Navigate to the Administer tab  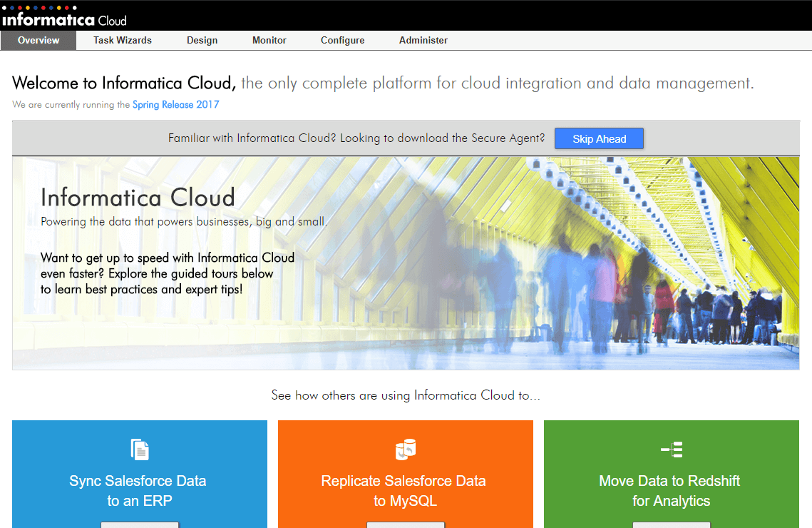[x=423, y=41]
